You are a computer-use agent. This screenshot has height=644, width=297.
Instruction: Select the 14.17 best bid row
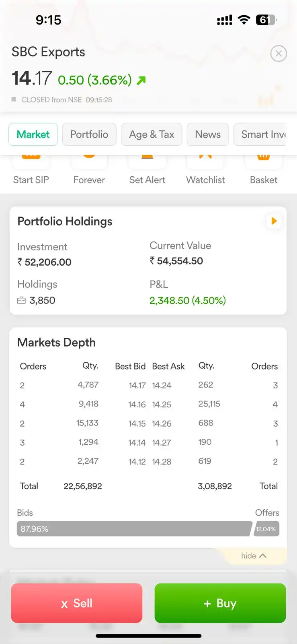(x=149, y=385)
